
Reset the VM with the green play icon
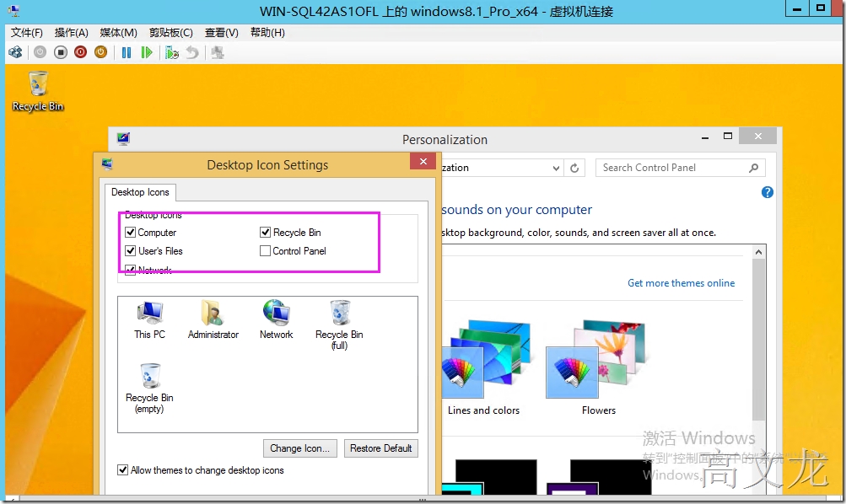(x=146, y=52)
